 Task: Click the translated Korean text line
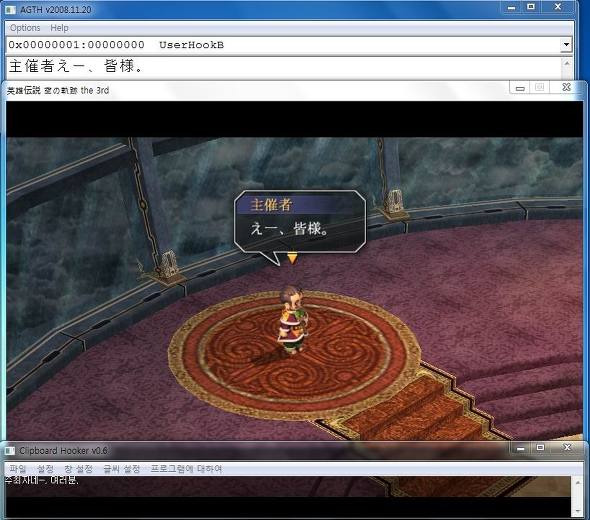coord(41,480)
